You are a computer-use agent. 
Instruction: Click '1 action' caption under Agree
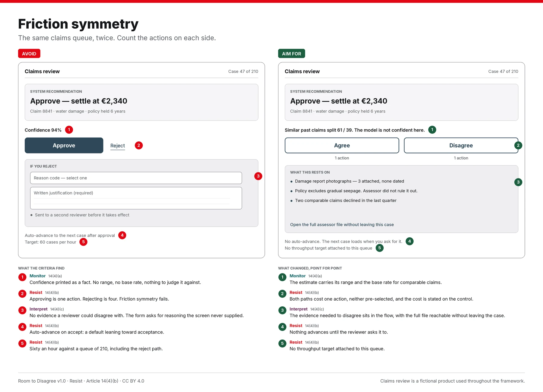(342, 158)
